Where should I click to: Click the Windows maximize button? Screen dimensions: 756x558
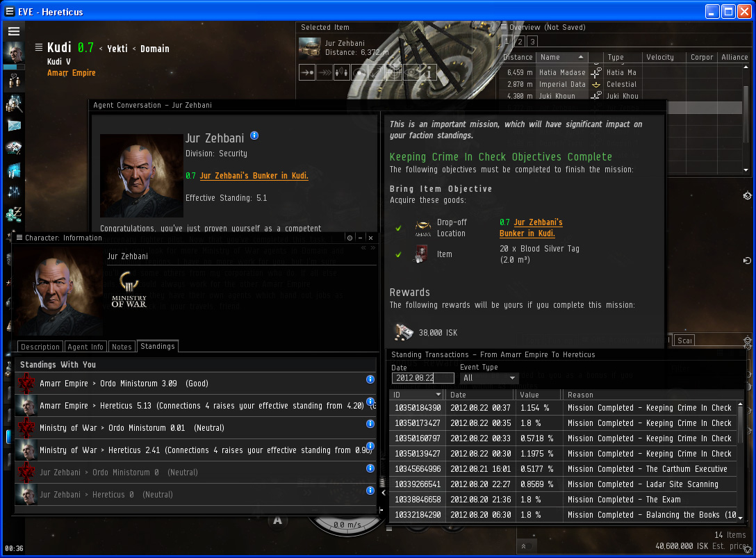[728, 11]
